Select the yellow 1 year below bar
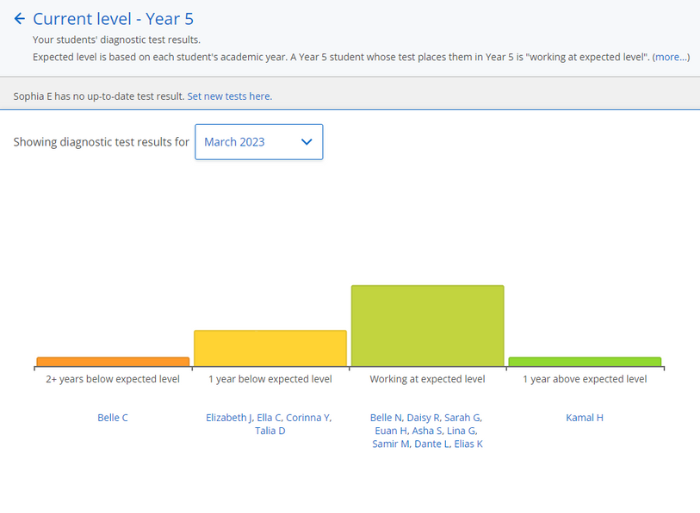Image resolution: width=700 pixels, height=513 pixels. click(270, 348)
